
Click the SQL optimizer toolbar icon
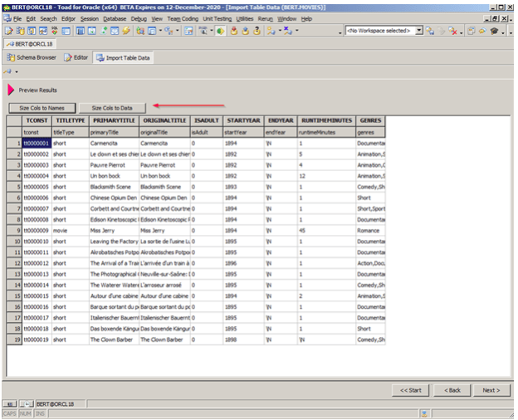(55, 31)
